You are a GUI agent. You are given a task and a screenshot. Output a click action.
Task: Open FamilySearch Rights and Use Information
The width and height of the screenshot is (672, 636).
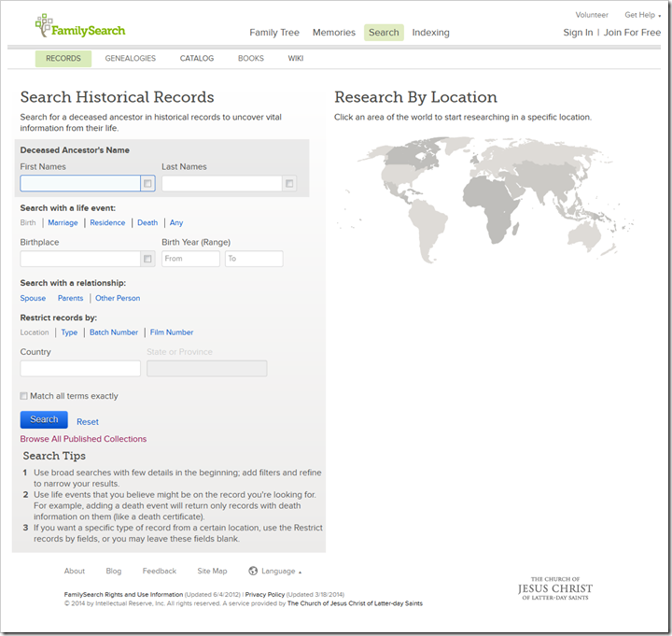coord(123,594)
